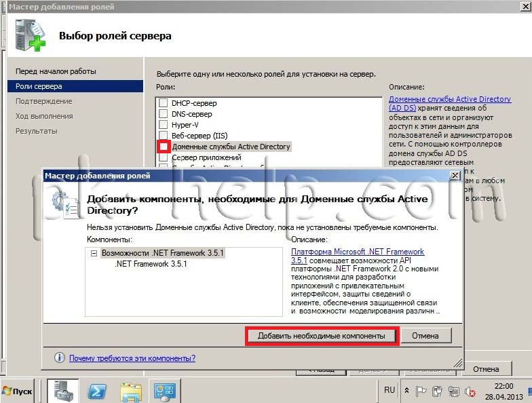Open the Пуск start menu
Screen dimensions: 532x403
tap(17, 391)
